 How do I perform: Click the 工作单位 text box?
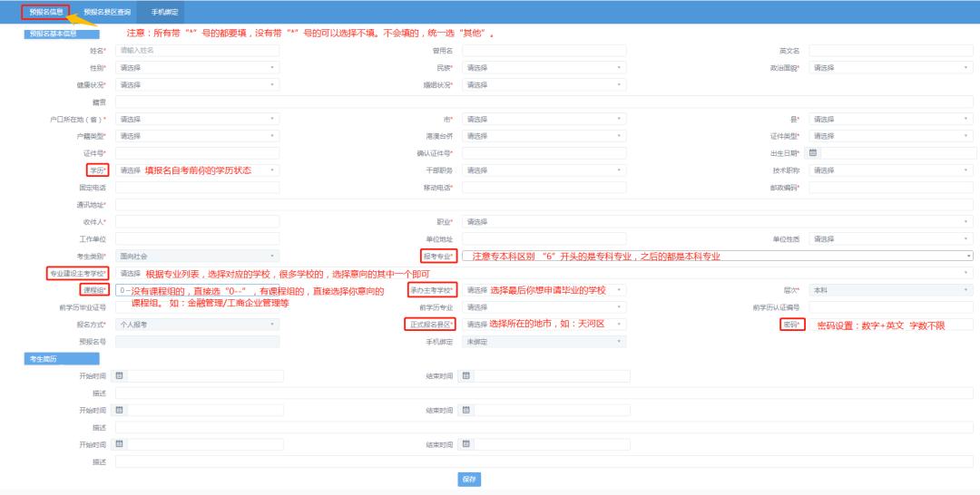tap(197, 239)
